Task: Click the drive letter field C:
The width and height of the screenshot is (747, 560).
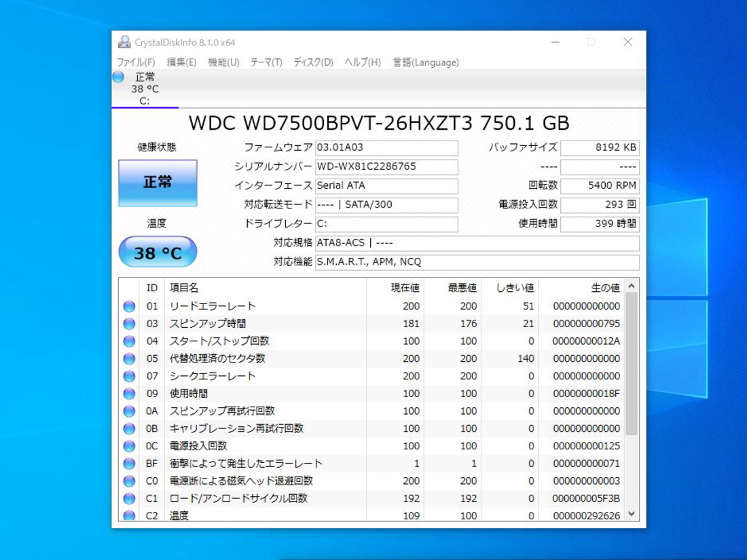Action: click(x=386, y=224)
